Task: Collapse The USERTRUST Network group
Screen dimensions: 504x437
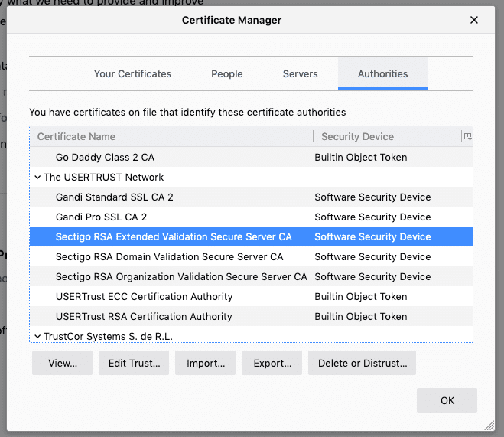Action: [x=37, y=178]
